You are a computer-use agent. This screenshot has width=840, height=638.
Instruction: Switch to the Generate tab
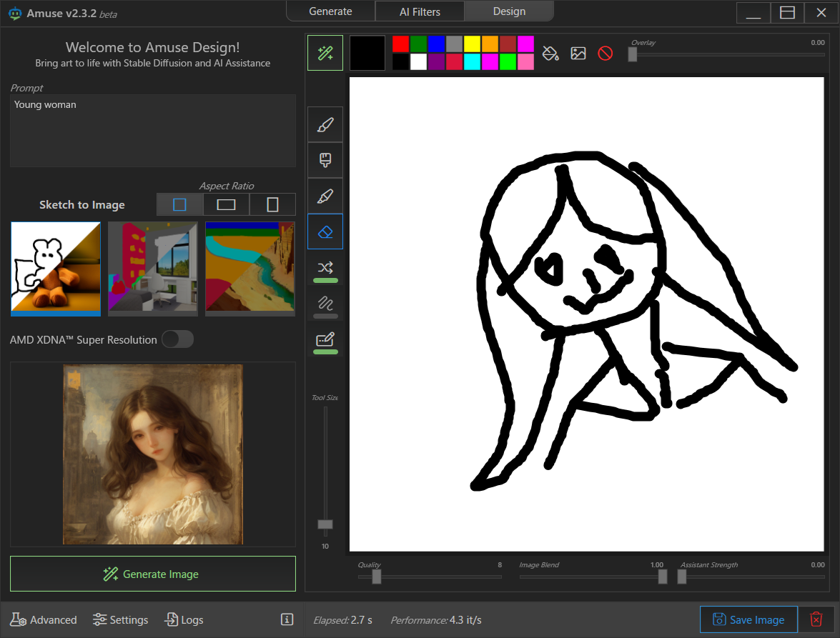(x=330, y=11)
